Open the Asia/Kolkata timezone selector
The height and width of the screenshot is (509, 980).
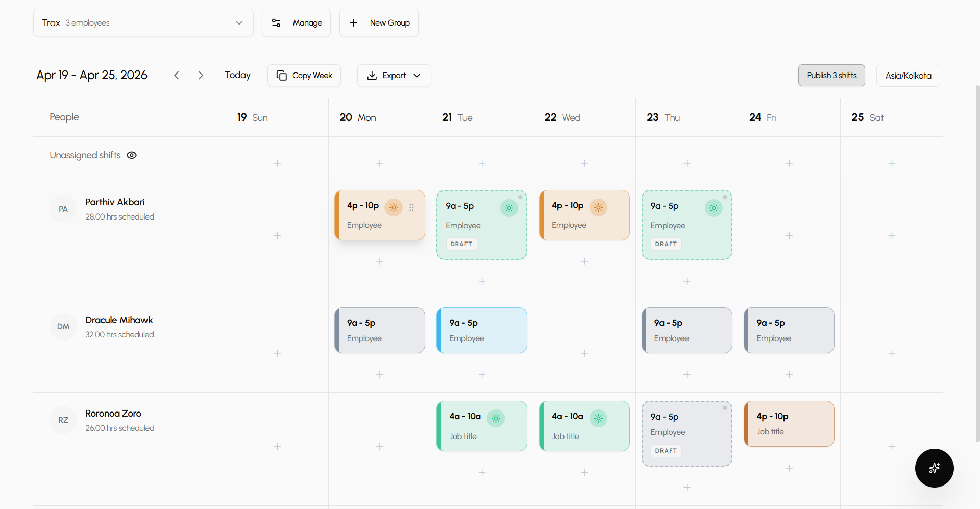pos(908,75)
